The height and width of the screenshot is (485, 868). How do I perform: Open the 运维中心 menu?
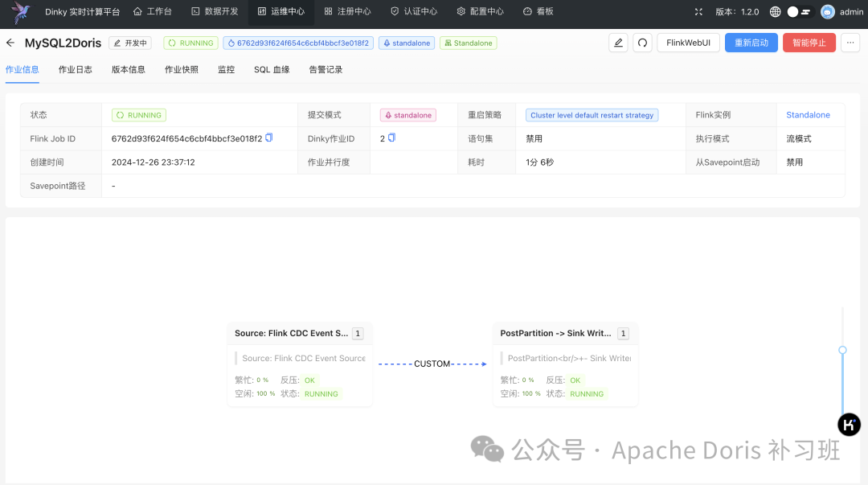281,11
